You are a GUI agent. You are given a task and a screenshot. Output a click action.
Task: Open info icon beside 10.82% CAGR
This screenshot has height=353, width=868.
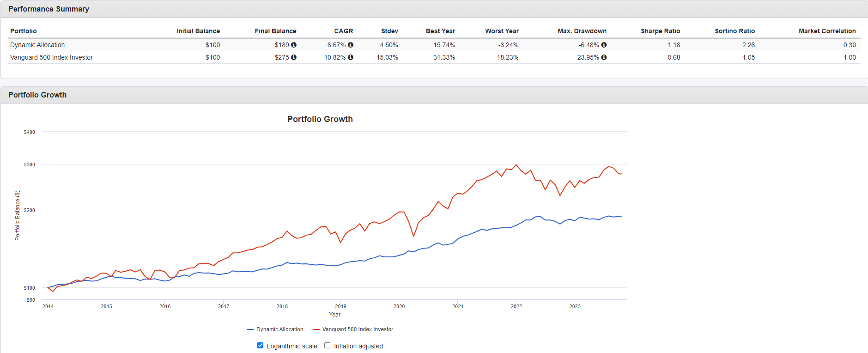(x=351, y=57)
